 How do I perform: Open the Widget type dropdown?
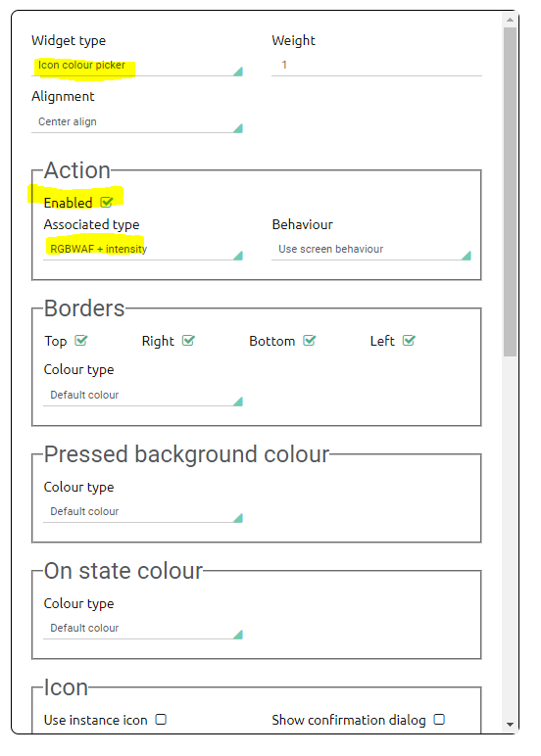(x=137, y=65)
